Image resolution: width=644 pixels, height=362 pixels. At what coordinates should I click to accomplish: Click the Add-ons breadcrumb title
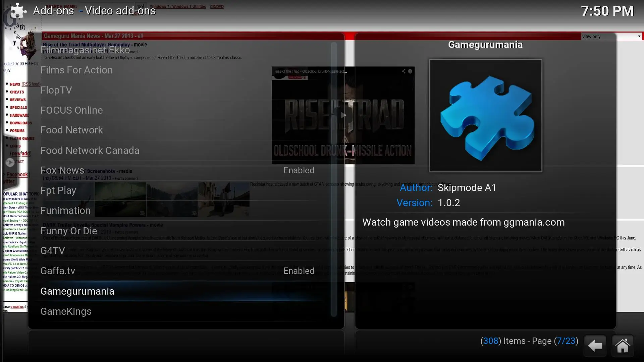click(x=53, y=11)
